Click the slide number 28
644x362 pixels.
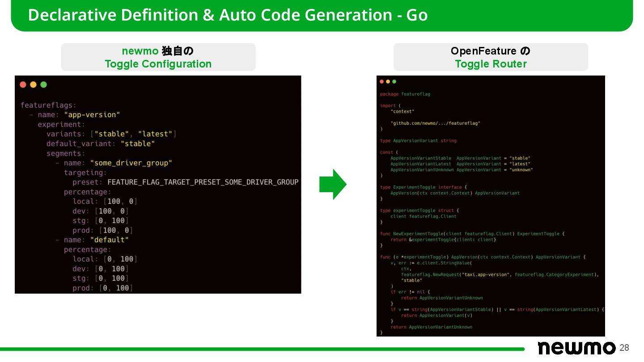point(624,348)
